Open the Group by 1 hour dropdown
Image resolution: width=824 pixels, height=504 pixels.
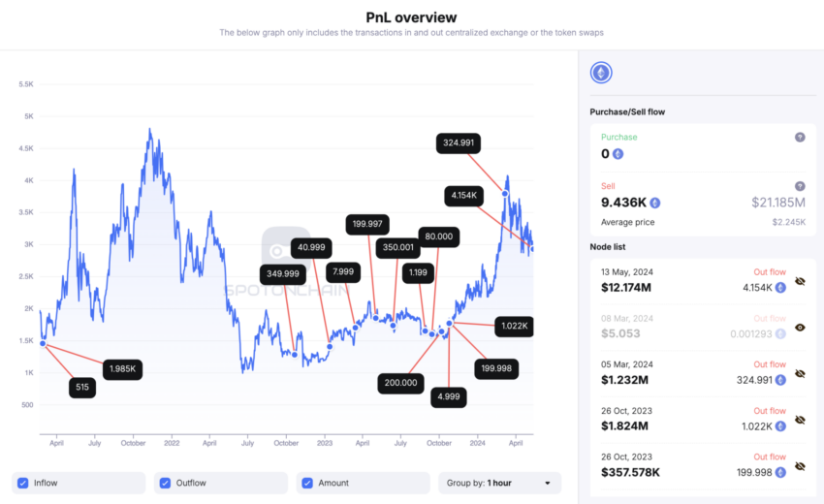(x=500, y=483)
